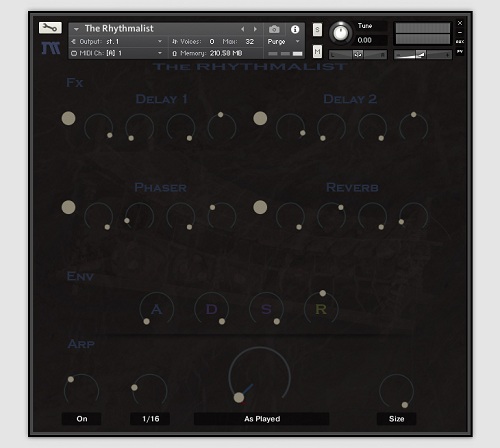This screenshot has height=448, width=500.
Task: Toggle Delay 2 effect on/off
Action: (260, 118)
